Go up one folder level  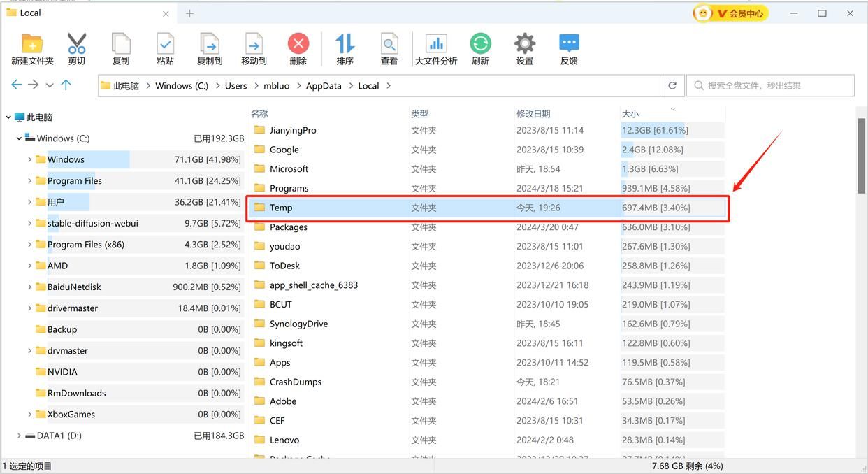click(66, 85)
